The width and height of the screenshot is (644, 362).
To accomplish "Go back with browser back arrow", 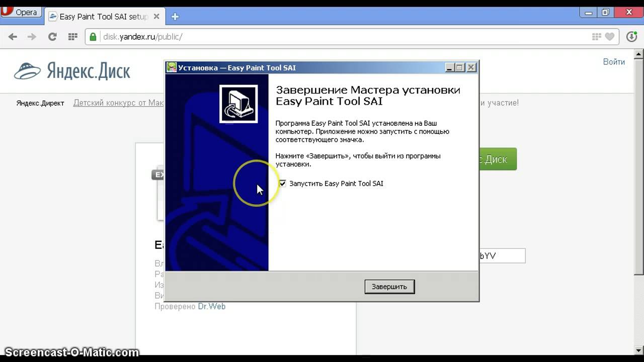I will click(x=13, y=37).
